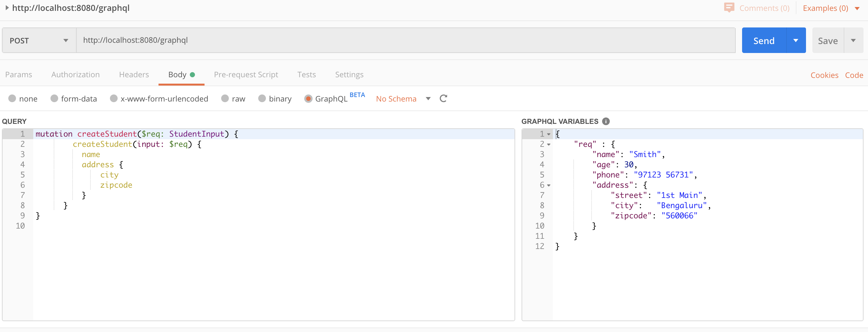Viewport: 868px width, 332px height.
Task: Open the Save options arrow
Action: click(x=853, y=41)
